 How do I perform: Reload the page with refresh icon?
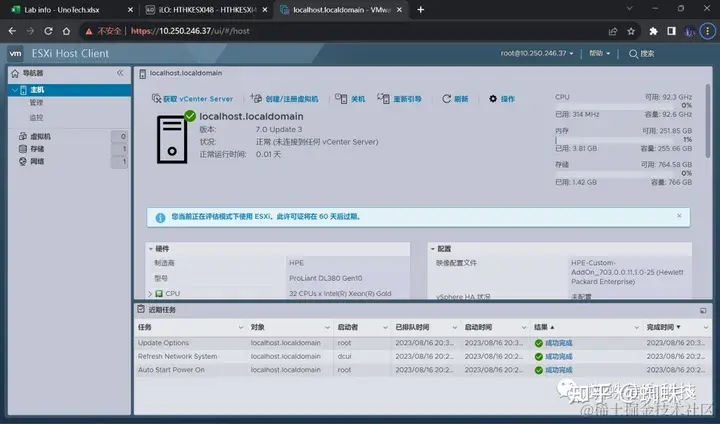[x=48, y=31]
